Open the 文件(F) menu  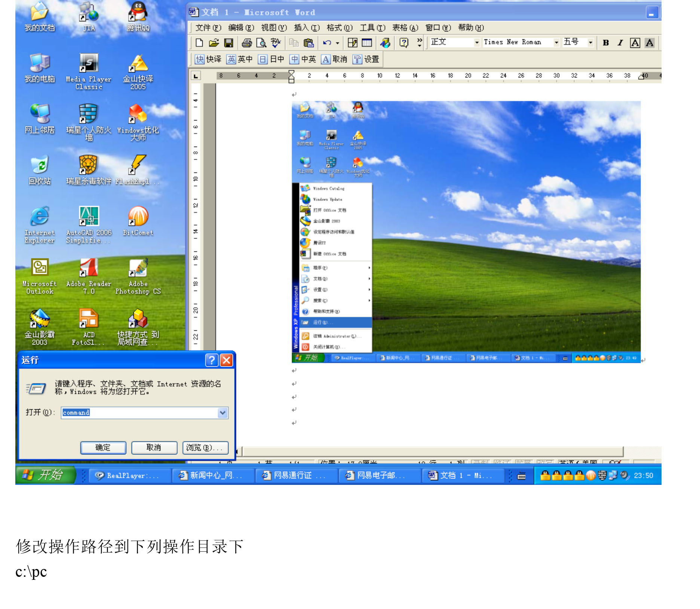[x=208, y=28]
